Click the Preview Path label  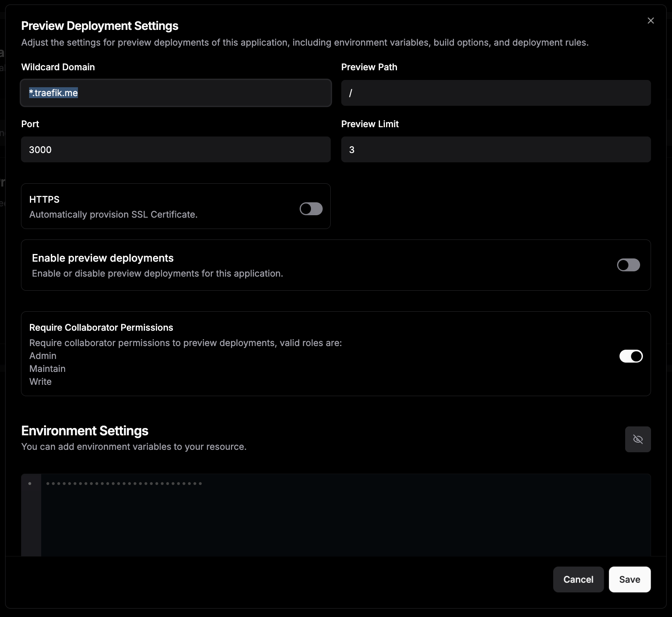(x=369, y=67)
